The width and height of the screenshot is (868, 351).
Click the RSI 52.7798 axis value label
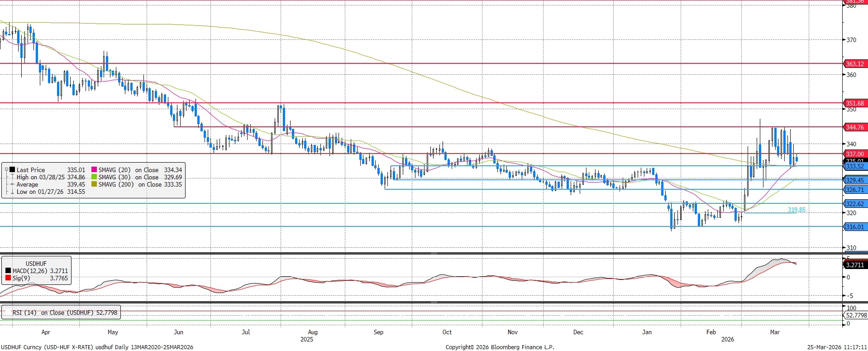pos(856,315)
